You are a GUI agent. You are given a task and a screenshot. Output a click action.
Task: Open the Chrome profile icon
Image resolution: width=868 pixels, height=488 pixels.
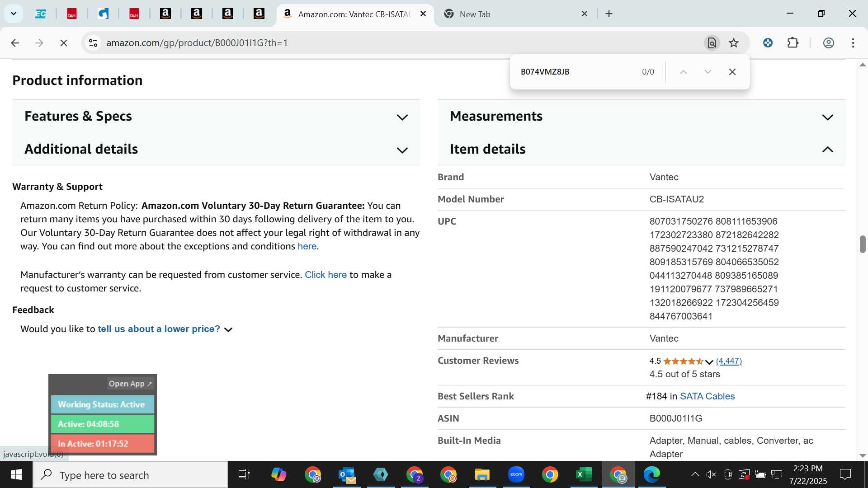coord(828,43)
